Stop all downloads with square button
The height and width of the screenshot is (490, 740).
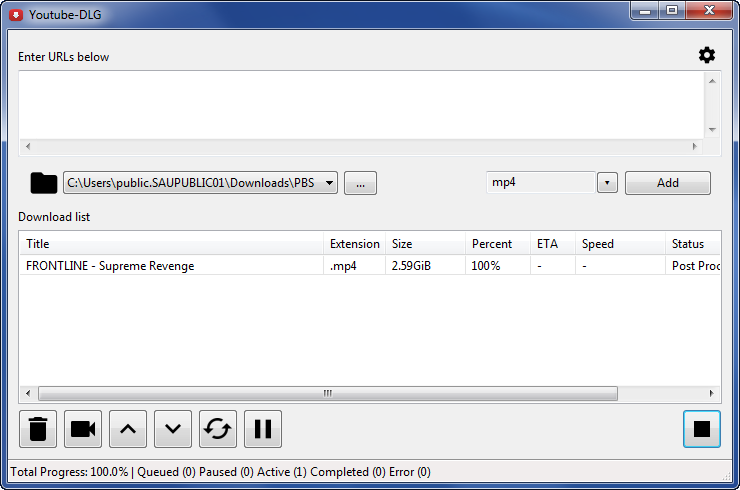[702, 429]
